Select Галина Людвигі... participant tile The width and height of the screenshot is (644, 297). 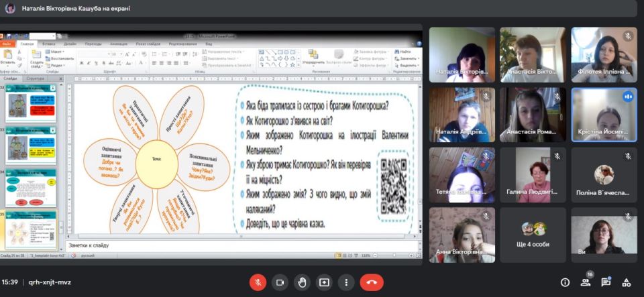[533, 175]
